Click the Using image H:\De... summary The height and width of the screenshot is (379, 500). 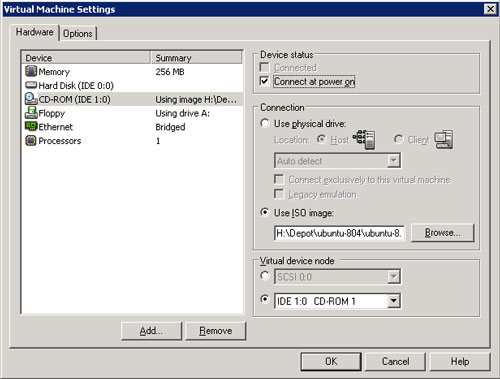click(196, 99)
